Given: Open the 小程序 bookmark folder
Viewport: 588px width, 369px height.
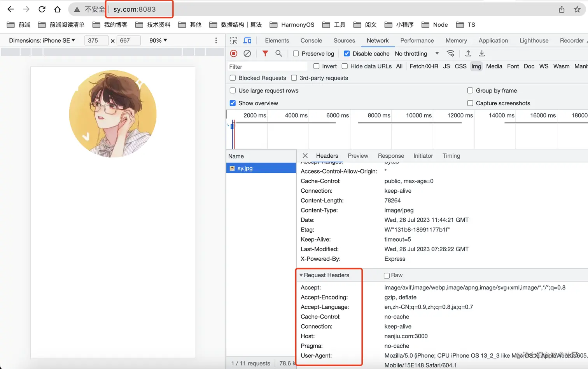Looking at the screenshot, I should point(399,25).
